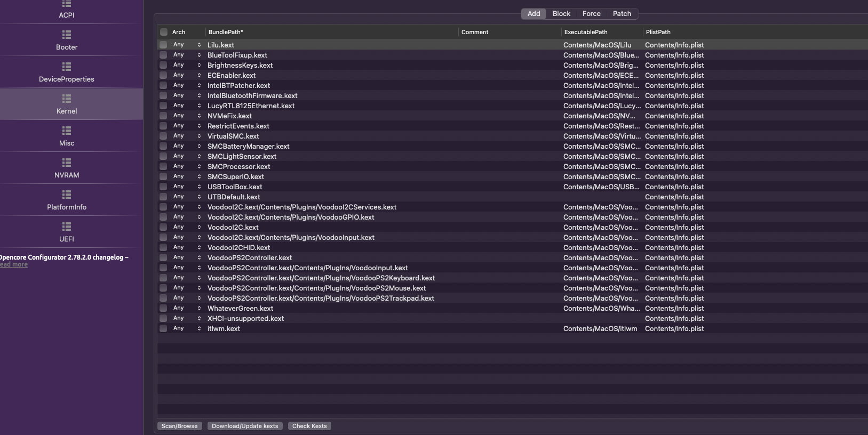This screenshot has height=435, width=868.
Task: Switch to the Patch tab
Action: [x=622, y=14]
